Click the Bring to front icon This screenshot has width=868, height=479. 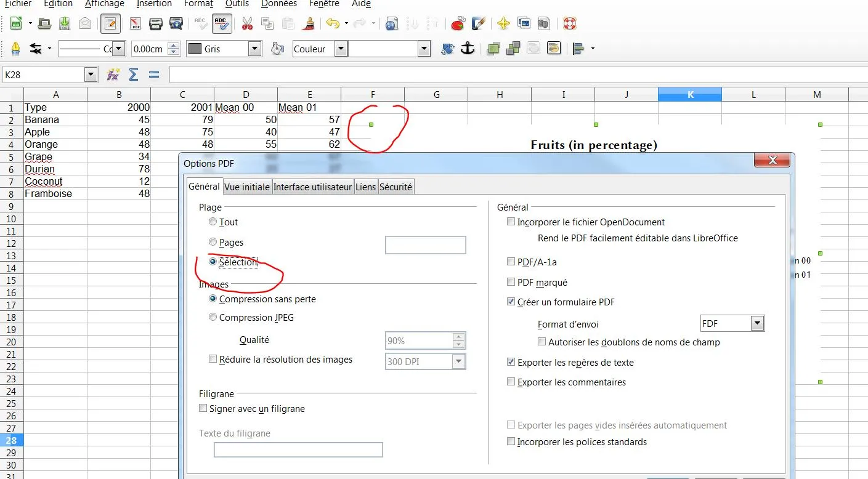(493, 49)
